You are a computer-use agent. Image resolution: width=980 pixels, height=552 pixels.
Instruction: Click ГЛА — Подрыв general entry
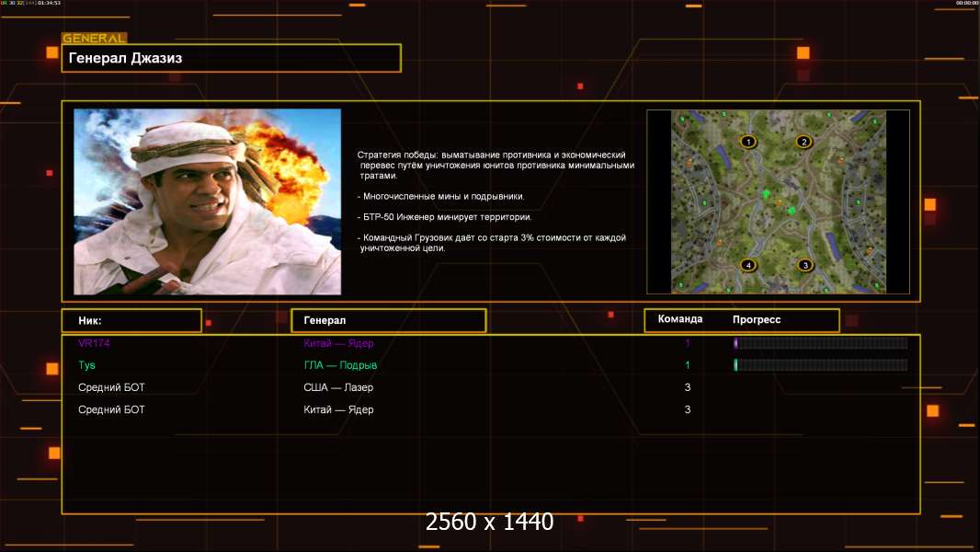tap(340, 365)
